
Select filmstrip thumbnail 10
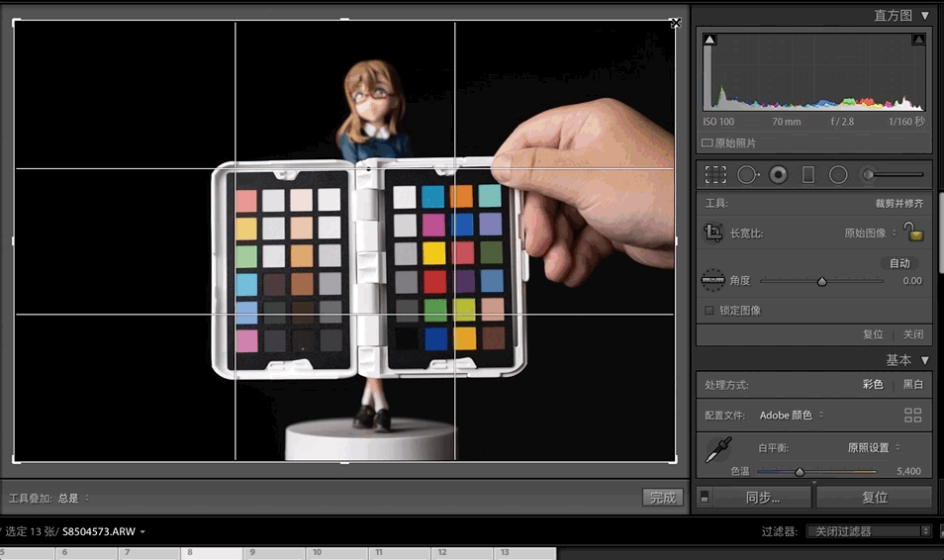[337, 553]
